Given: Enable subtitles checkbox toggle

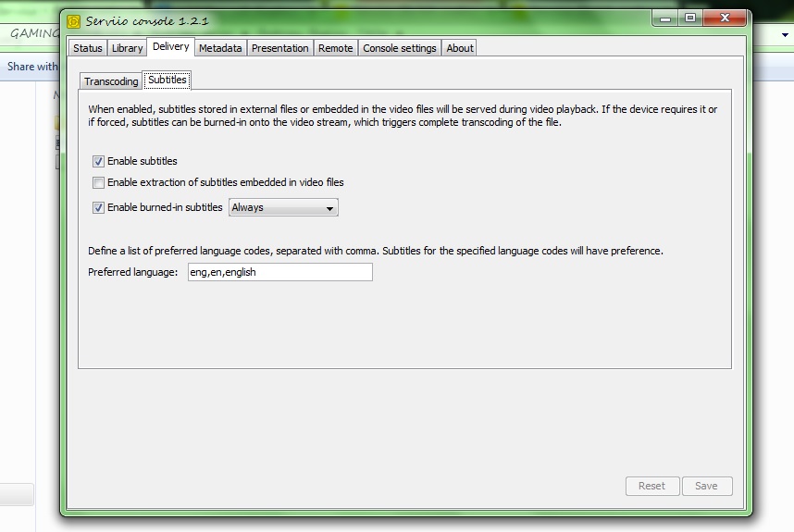Looking at the screenshot, I should pyautogui.click(x=99, y=162).
